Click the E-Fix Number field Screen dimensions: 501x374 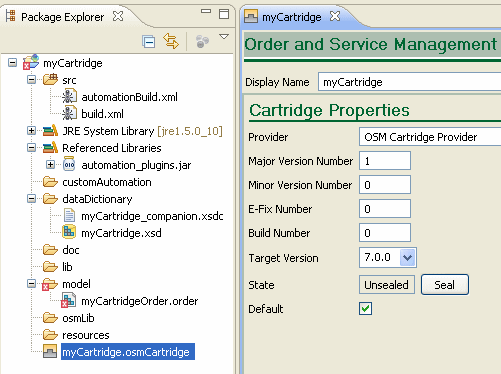coord(385,209)
